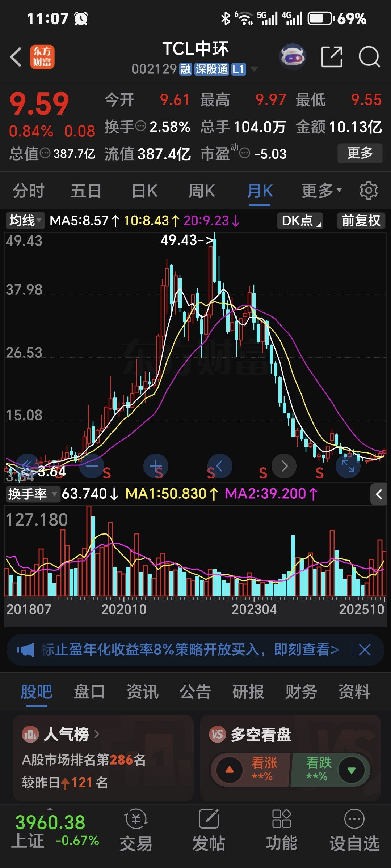Tap 202304 date label on axis
Screen dimensions: 391x868
point(254,609)
